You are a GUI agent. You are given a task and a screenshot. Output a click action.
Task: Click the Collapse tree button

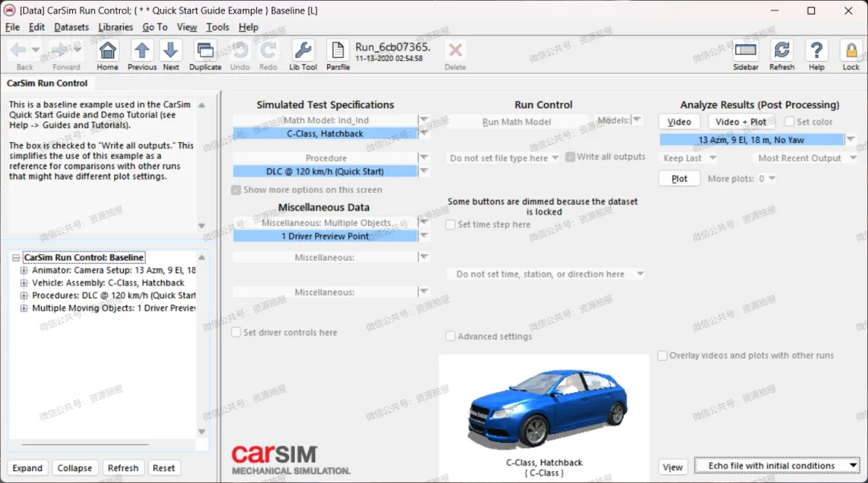pos(75,468)
